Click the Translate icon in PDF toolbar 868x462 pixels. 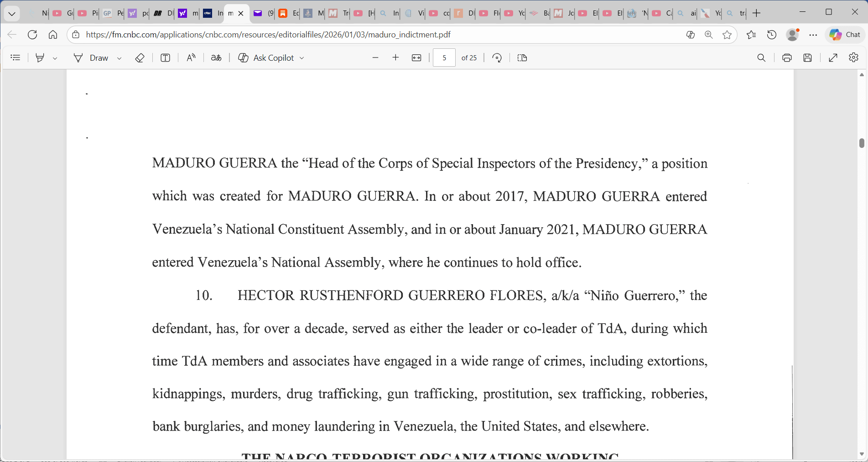tap(216, 58)
